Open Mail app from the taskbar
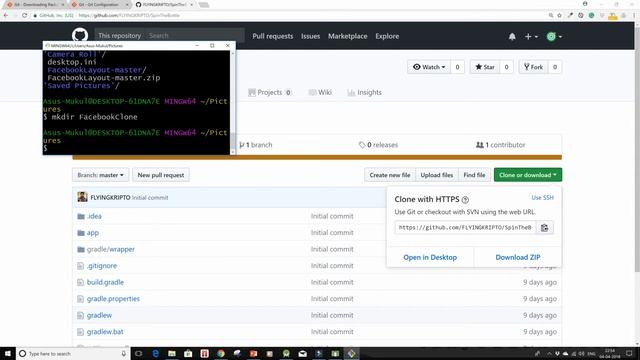Screen dimensions: 640x360 point(302,353)
